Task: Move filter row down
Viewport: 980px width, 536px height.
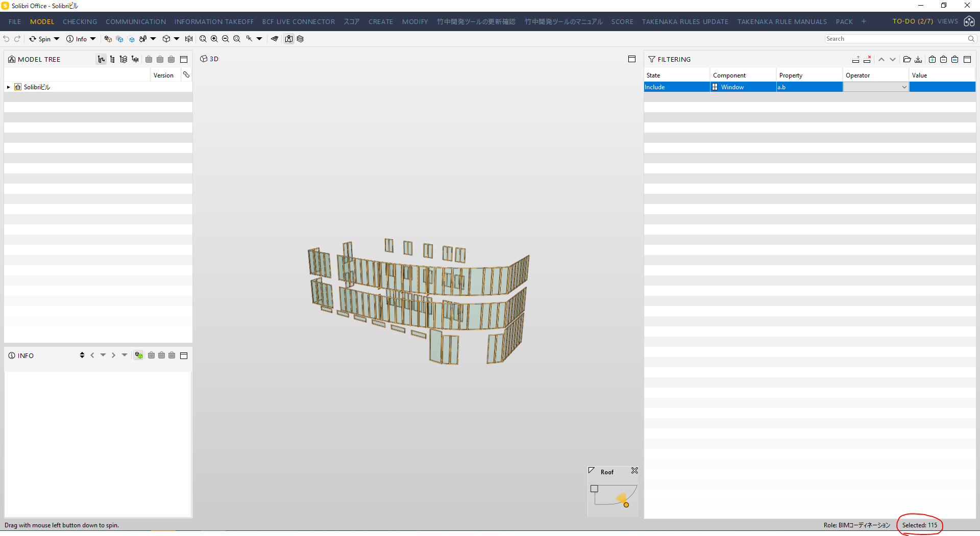Action: pyautogui.click(x=893, y=60)
